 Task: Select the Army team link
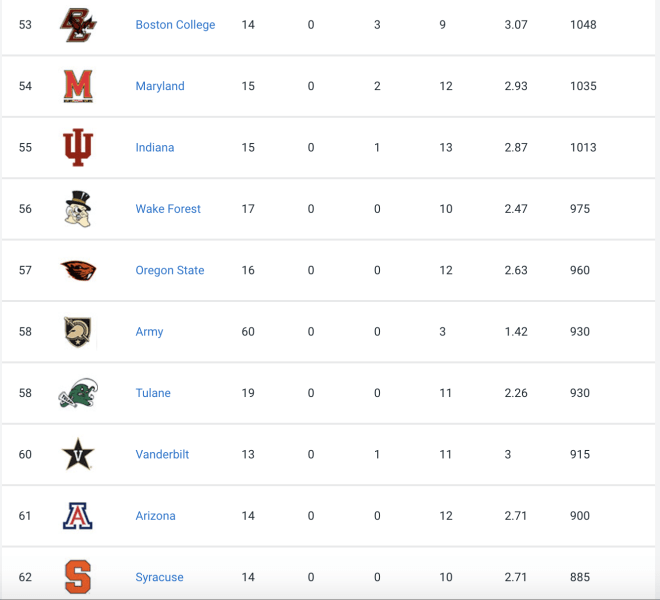[x=149, y=332]
